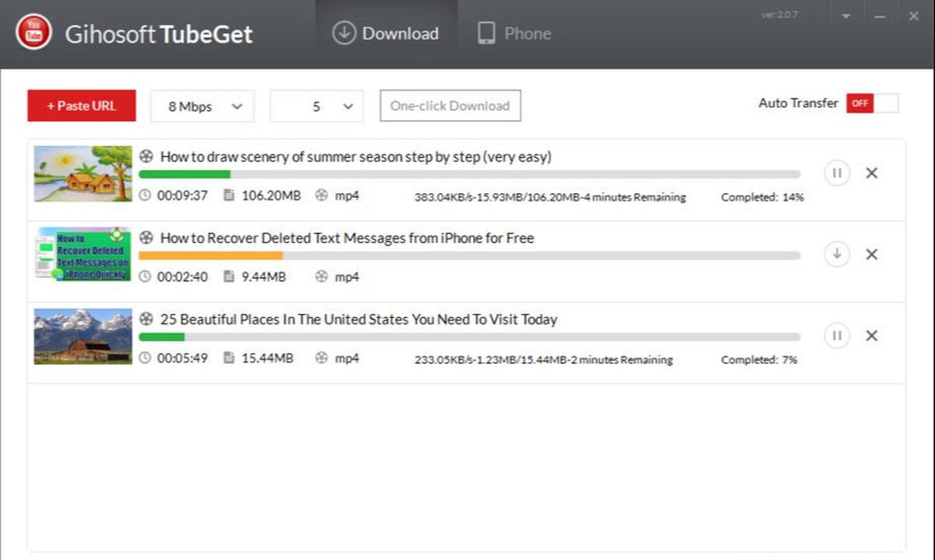The height and width of the screenshot is (560, 935).
Task: Close the TubeGet window
Action: pyautogui.click(x=914, y=16)
